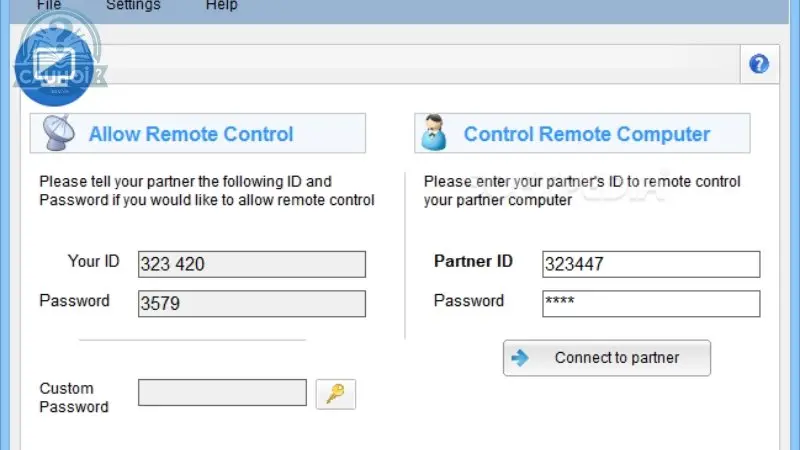Click the Connect to partner button

coord(607,358)
